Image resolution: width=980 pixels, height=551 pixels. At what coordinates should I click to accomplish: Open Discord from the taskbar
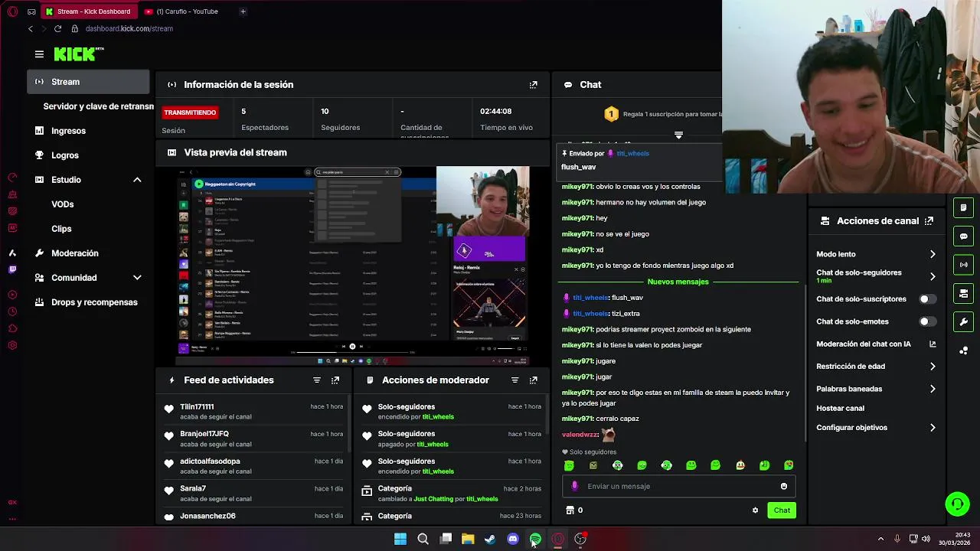point(513,540)
